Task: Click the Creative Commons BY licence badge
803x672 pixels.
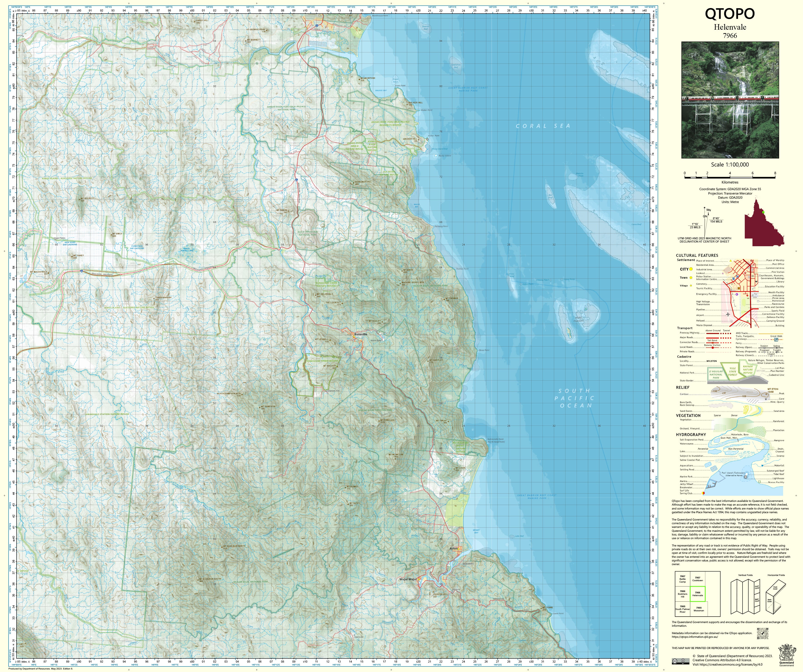Action: [681, 661]
